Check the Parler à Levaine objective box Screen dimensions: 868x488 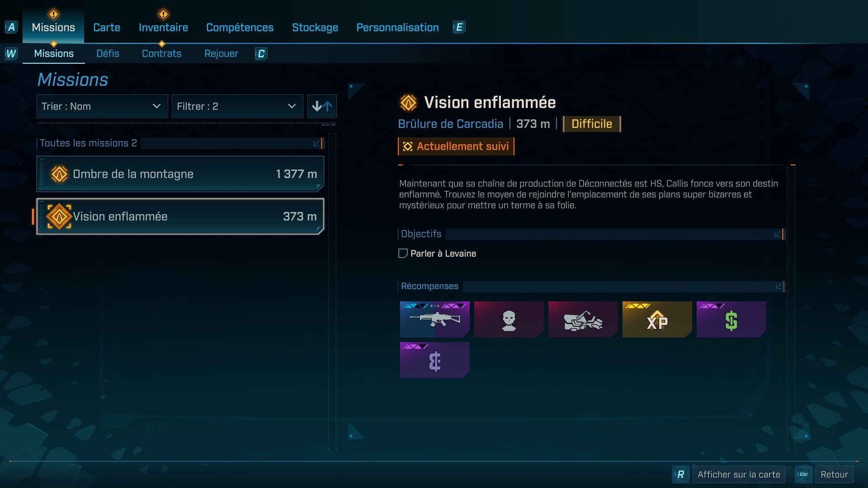click(x=403, y=253)
